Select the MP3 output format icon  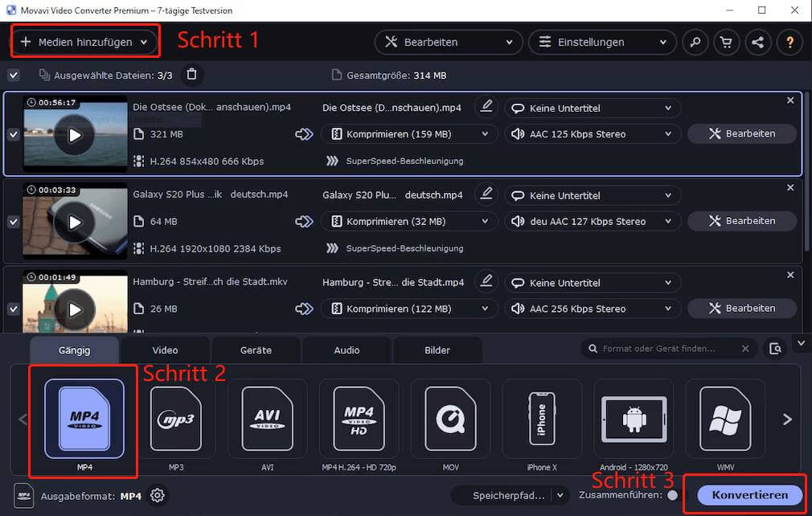[175, 419]
